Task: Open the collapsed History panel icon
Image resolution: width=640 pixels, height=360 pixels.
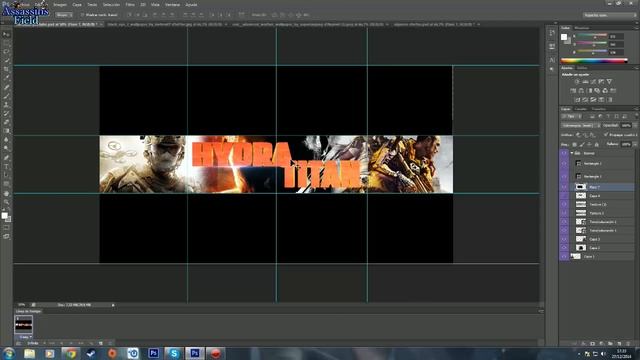Action: [x=552, y=33]
